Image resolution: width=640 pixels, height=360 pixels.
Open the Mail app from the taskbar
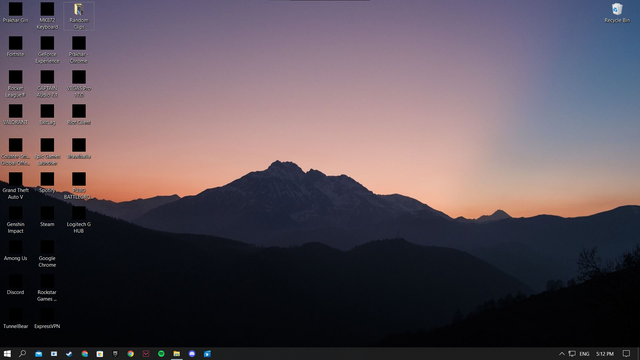[38, 354]
